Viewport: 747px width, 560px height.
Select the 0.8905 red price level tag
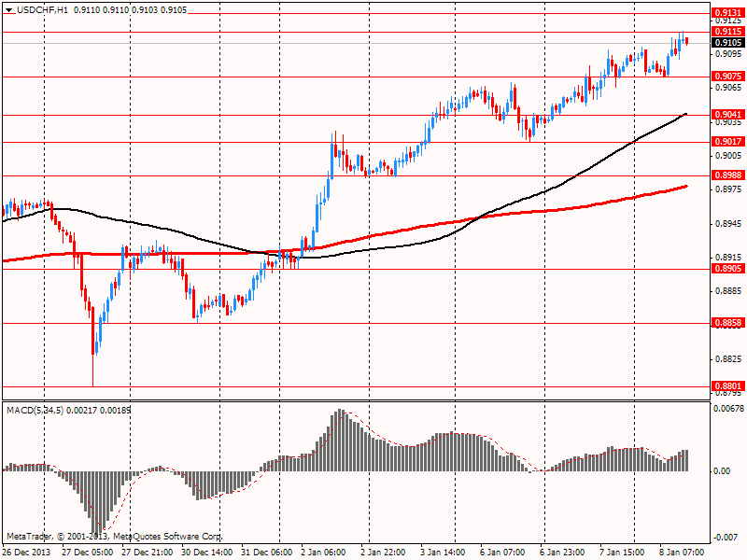[x=726, y=269]
